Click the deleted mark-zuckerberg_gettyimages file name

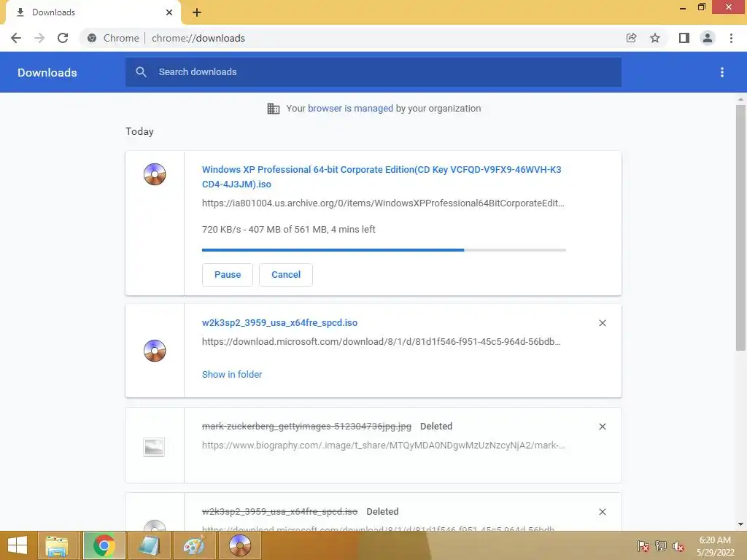click(306, 426)
